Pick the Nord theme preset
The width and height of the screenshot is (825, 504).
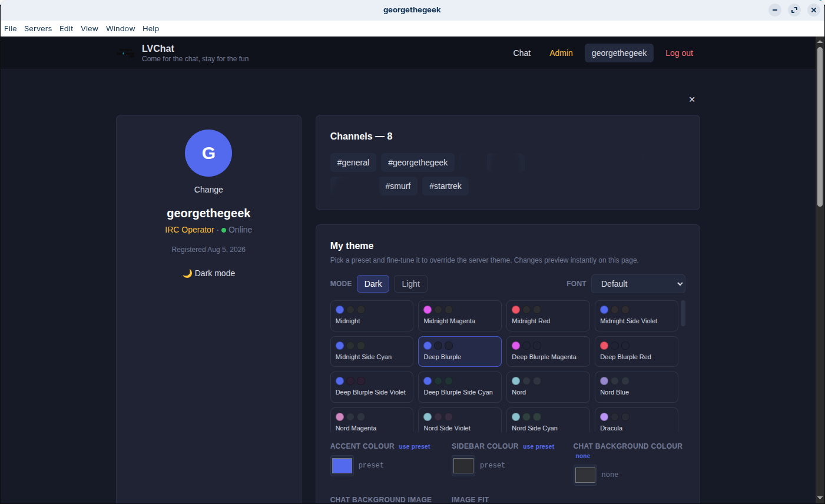tap(548, 387)
